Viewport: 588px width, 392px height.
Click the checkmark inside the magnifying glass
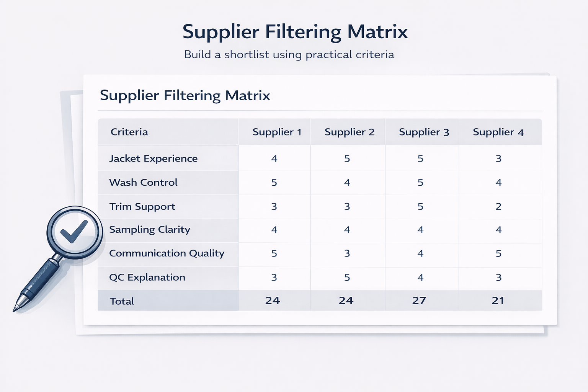tap(74, 232)
